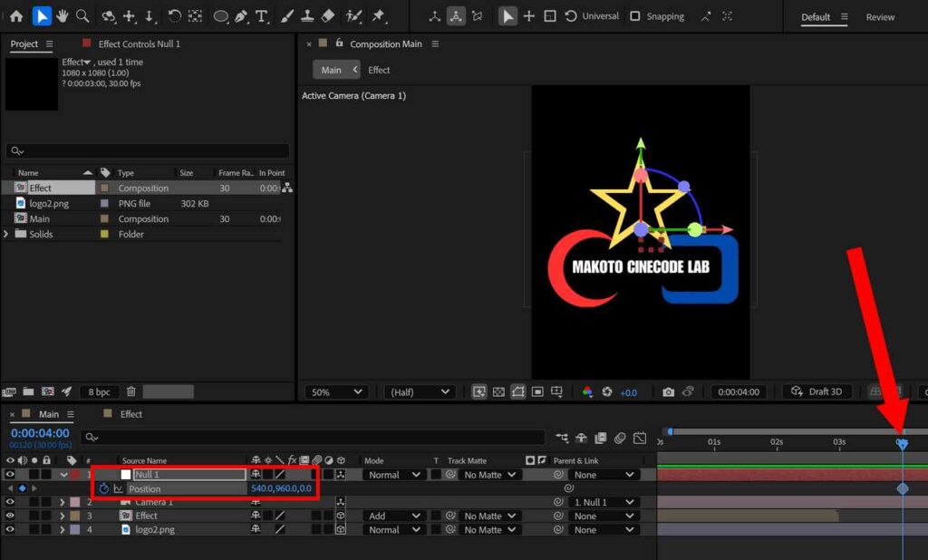Open the 50% magnification dropdown
This screenshot has height=560, width=928.
pos(336,391)
